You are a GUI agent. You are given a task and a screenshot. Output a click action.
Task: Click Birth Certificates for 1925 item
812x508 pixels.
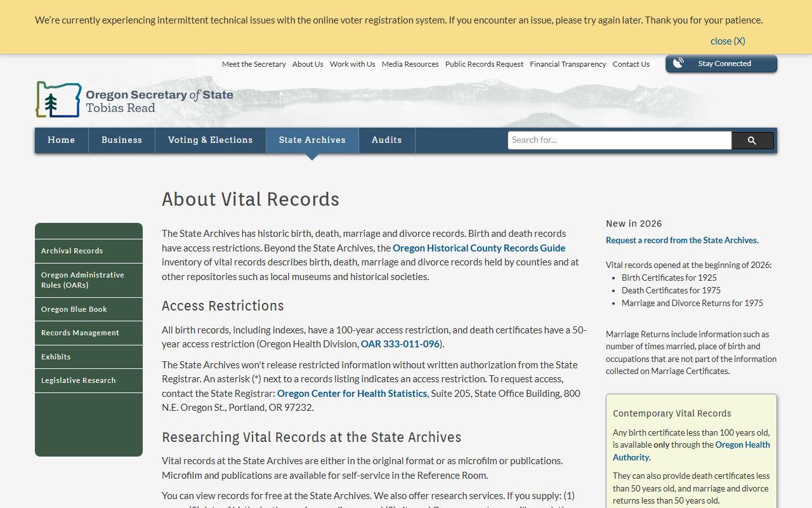click(x=669, y=277)
